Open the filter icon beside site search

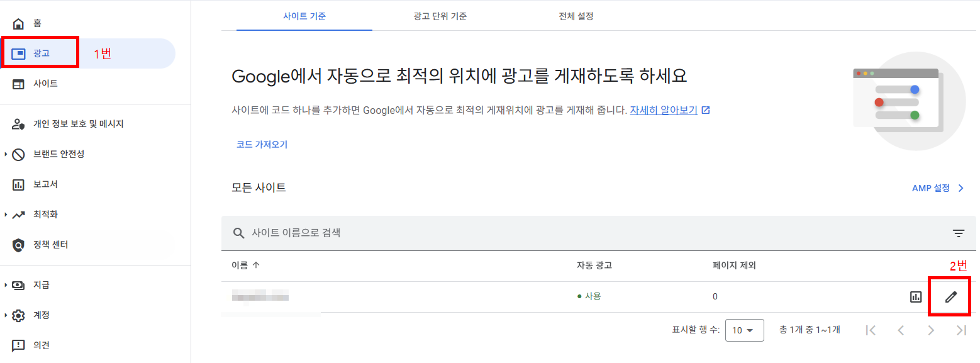[958, 233]
